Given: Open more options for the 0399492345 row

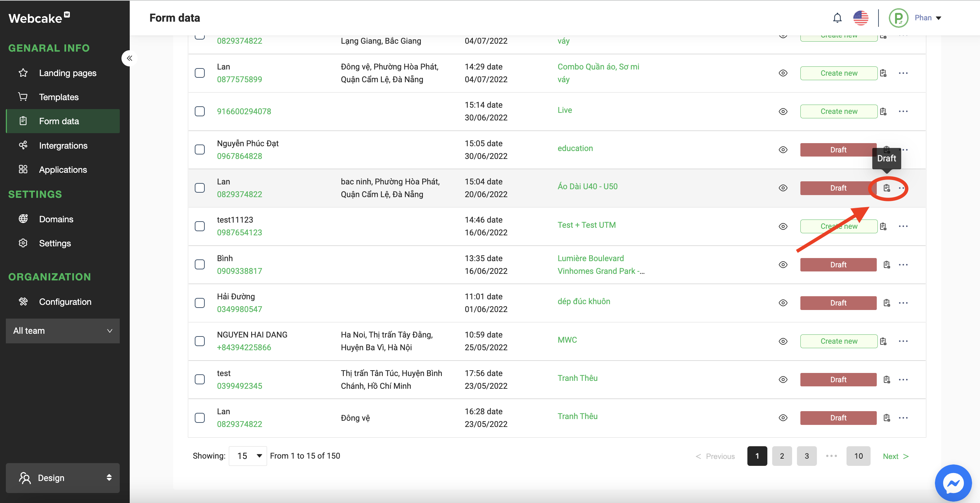Looking at the screenshot, I should (x=903, y=380).
